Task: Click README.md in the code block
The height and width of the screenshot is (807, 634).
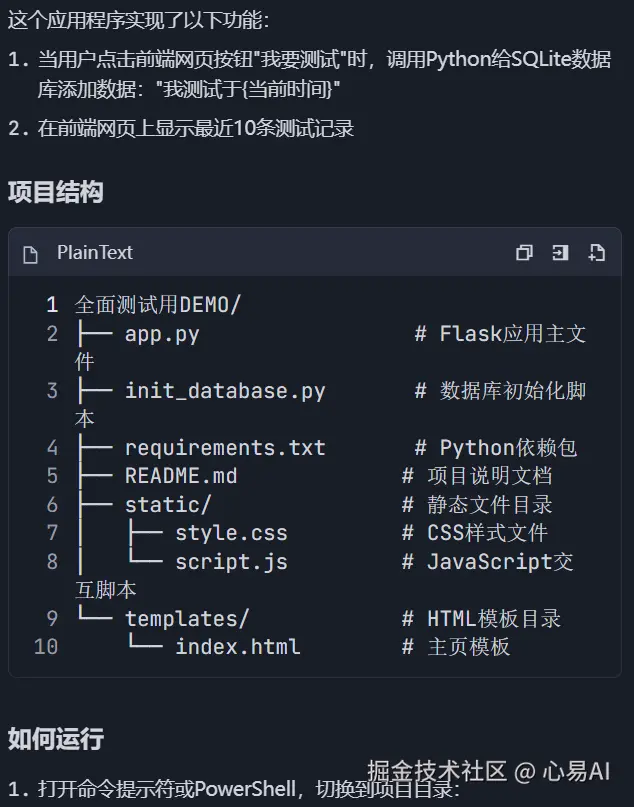Action: point(180,475)
